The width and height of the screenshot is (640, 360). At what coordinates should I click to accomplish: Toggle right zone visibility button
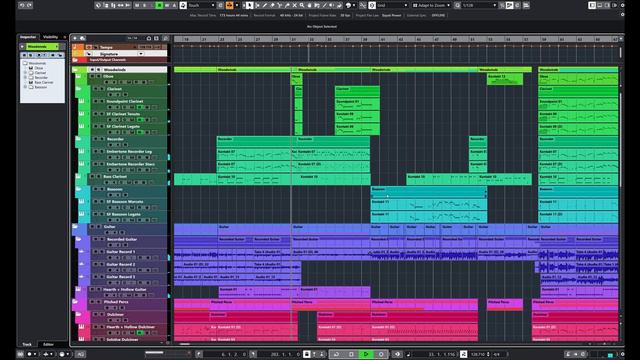tap(607, 5)
